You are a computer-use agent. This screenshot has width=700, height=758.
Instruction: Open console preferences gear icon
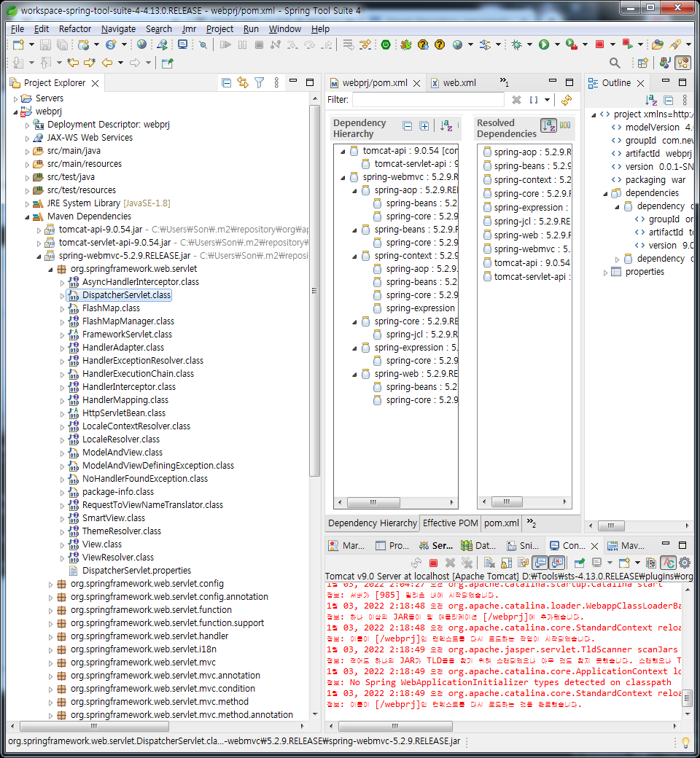(685, 563)
